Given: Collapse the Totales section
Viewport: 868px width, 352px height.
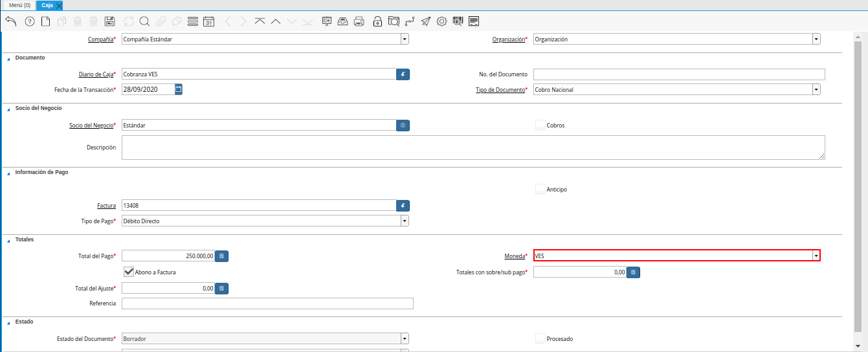Looking at the screenshot, I should (x=9, y=240).
